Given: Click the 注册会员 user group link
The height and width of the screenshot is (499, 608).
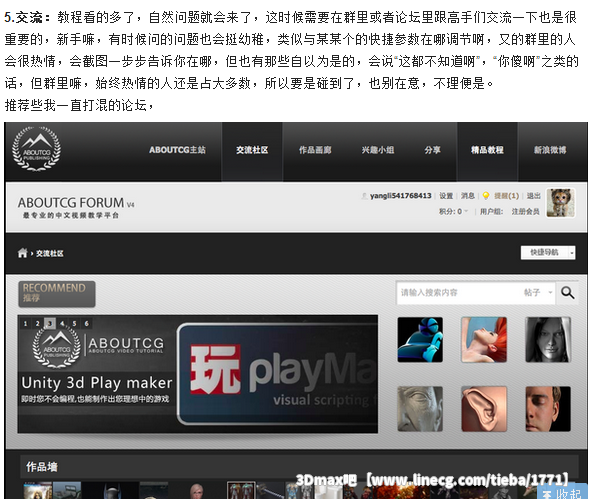Looking at the screenshot, I should (525, 211).
